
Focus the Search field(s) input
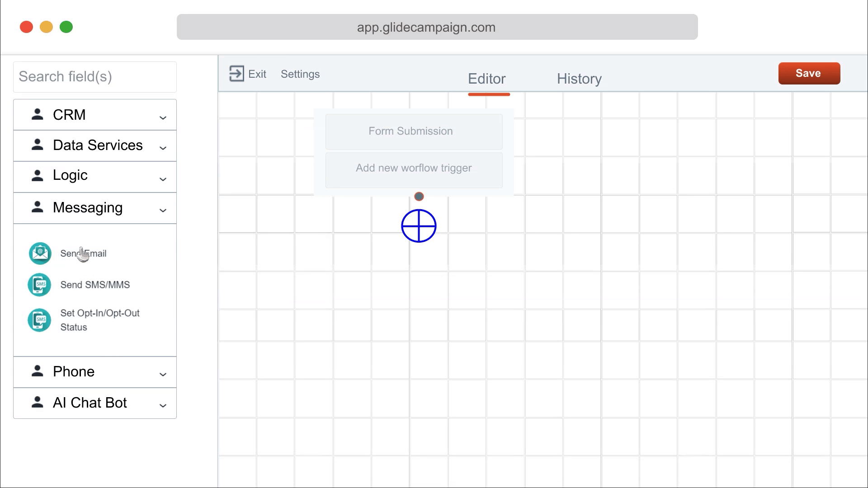coord(95,77)
